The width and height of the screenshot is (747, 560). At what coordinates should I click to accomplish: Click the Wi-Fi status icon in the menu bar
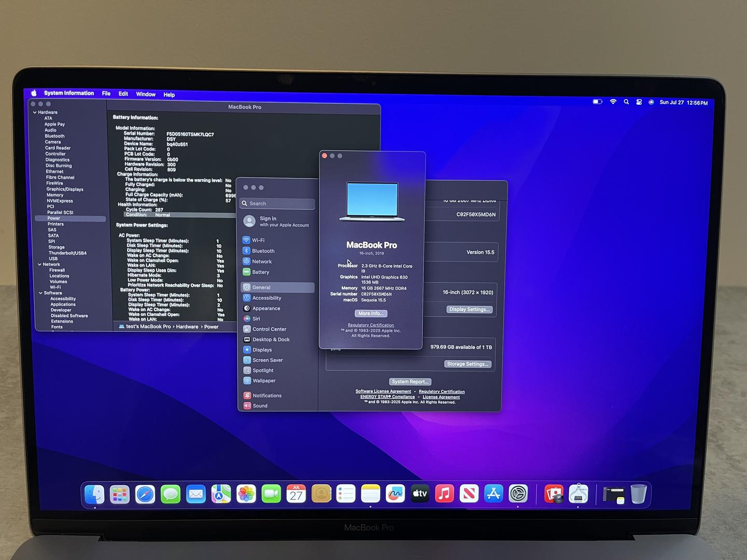click(x=613, y=102)
